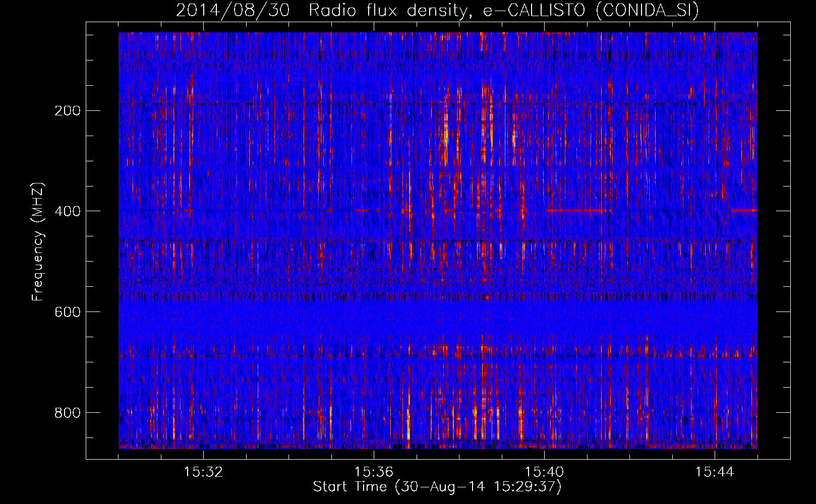Click the 600 frequency tick label
Screen dimensions: 816x504
click(68, 312)
